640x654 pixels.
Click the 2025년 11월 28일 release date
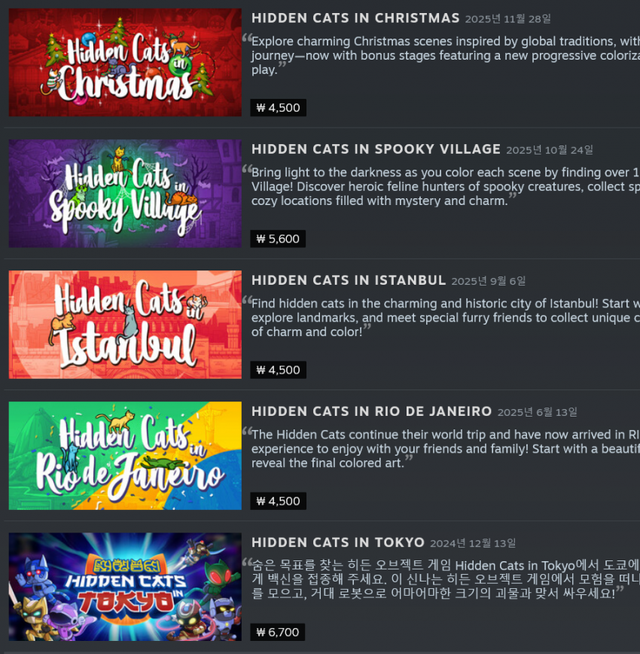(x=508, y=19)
